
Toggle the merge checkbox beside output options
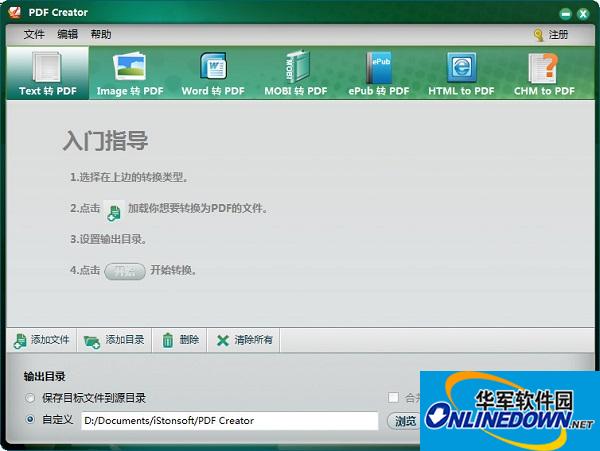pyautogui.click(x=393, y=397)
